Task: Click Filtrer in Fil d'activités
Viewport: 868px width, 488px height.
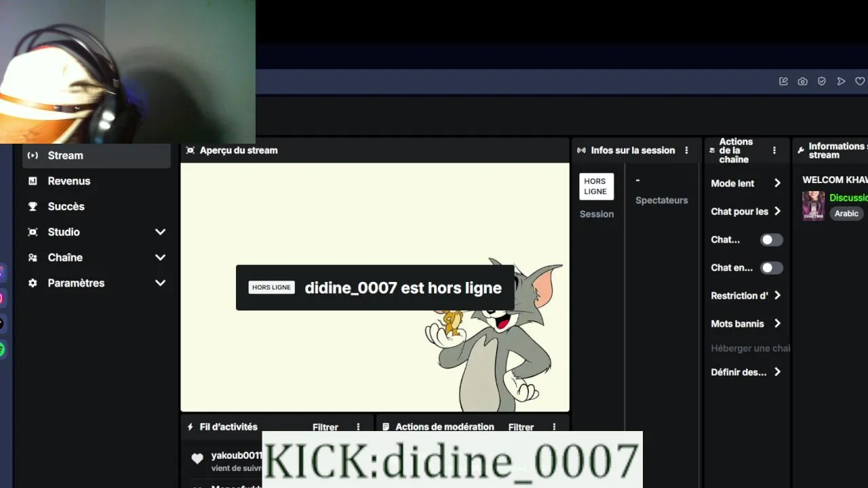Action: [325, 427]
